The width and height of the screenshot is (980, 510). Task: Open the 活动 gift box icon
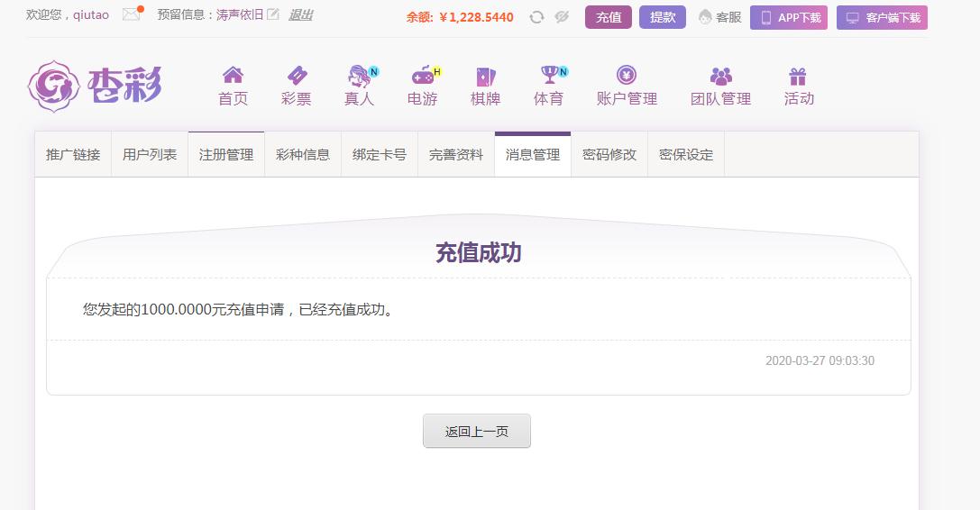[798, 77]
